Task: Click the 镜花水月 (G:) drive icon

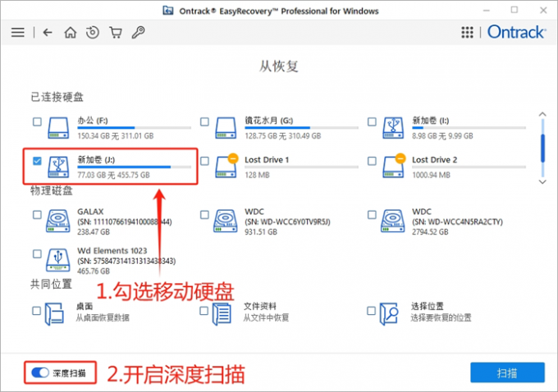Action: pos(226,128)
